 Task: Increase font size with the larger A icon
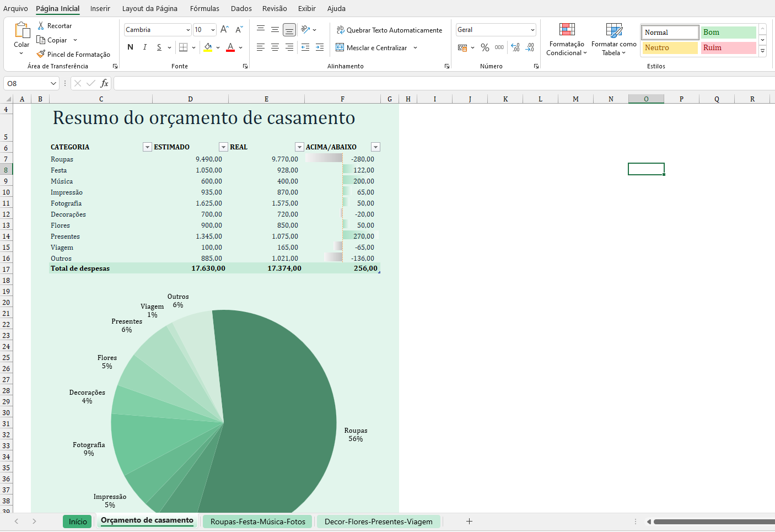pos(224,30)
